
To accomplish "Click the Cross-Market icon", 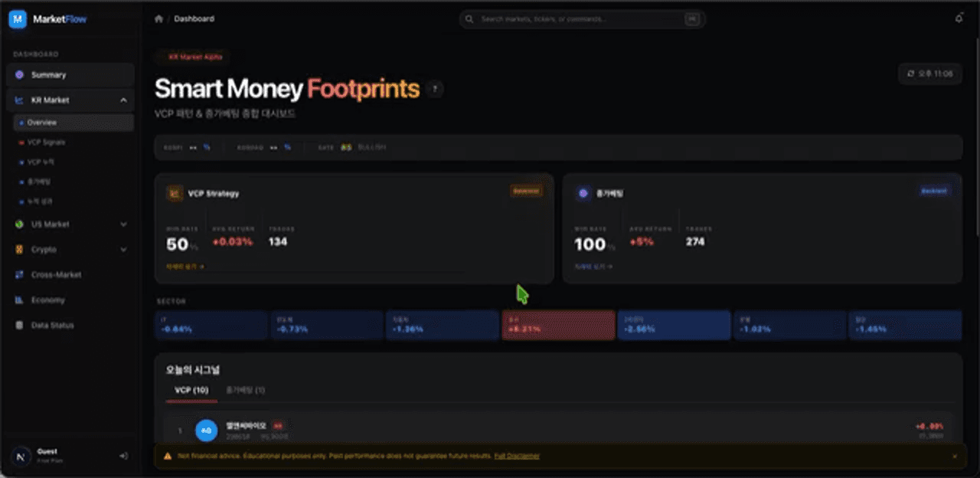I will click(x=19, y=275).
